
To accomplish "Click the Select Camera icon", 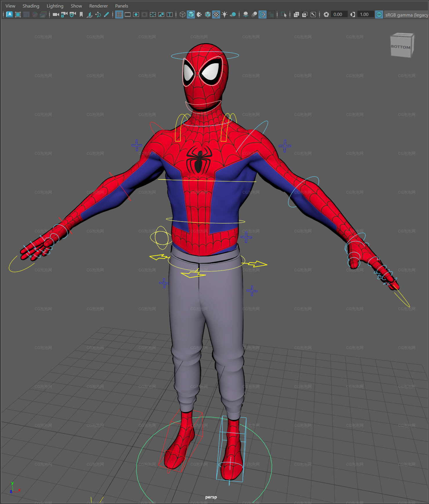I will 56,14.
